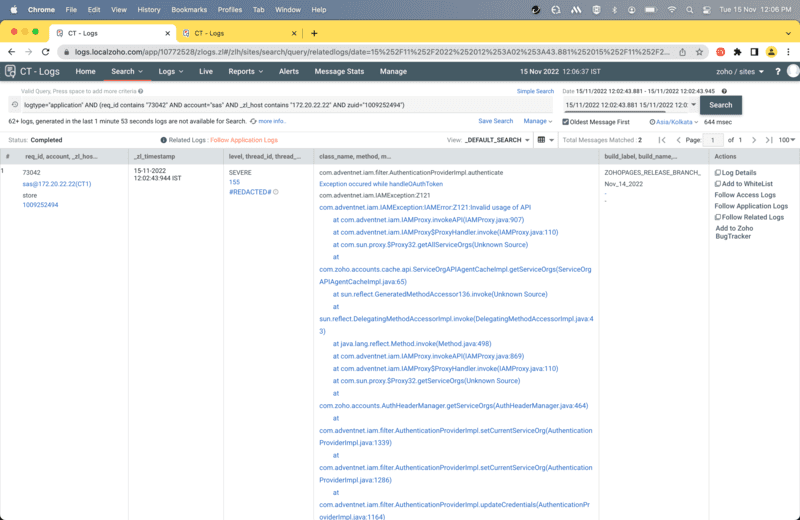
Task: Open a new browser tab
Action: (x=314, y=33)
